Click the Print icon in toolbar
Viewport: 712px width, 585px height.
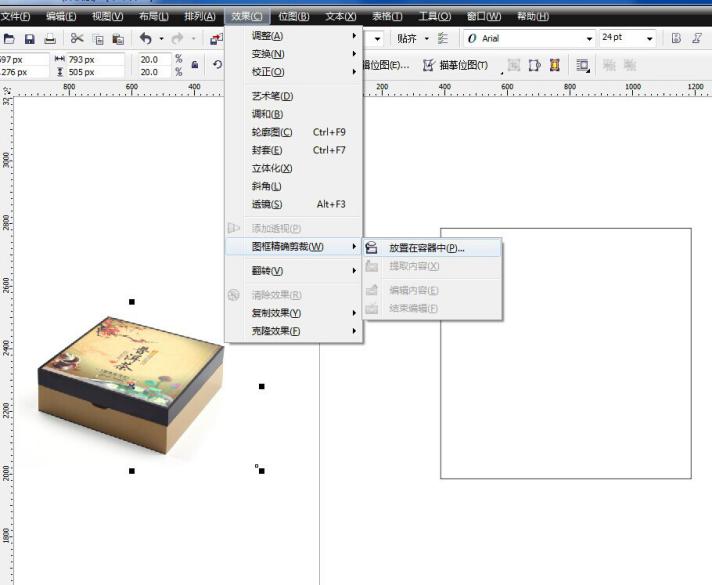pyautogui.click(x=50, y=39)
